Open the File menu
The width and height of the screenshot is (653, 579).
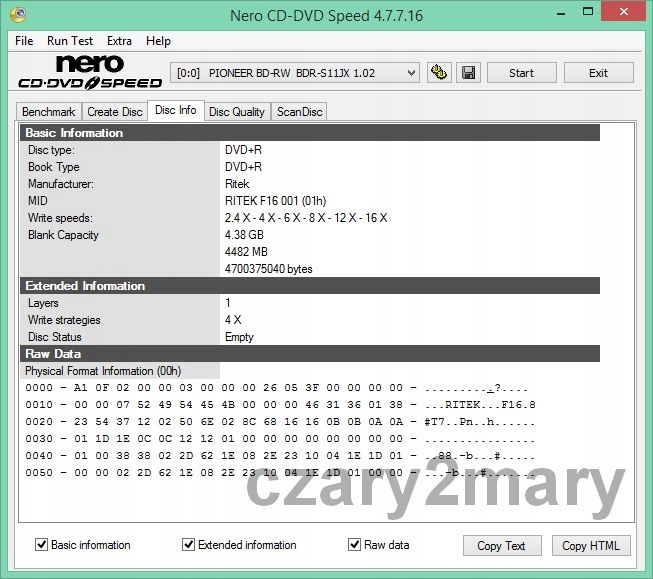pos(24,41)
